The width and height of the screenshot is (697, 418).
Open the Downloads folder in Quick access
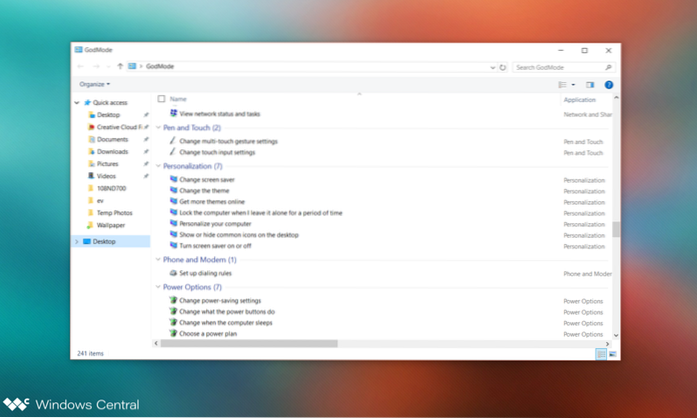[x=112, y=151]
